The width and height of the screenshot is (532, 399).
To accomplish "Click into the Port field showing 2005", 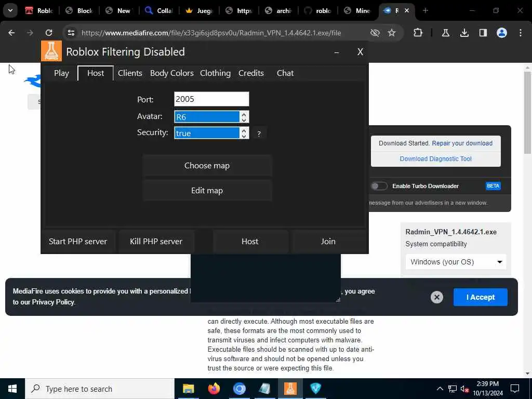I will pos(211,99).
